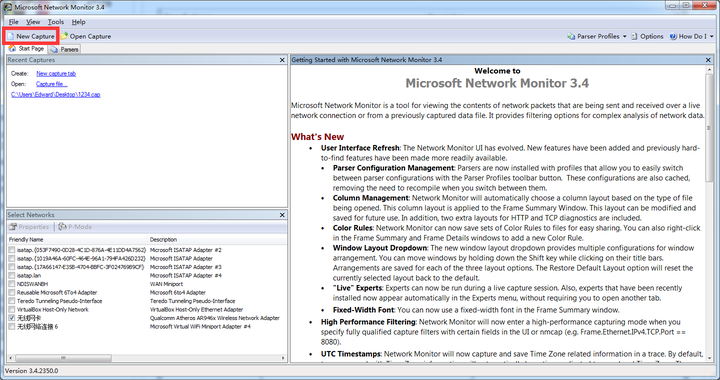Click the Recent Captures pane title
The height and width of the screenshot is (380, 720).
31,60
